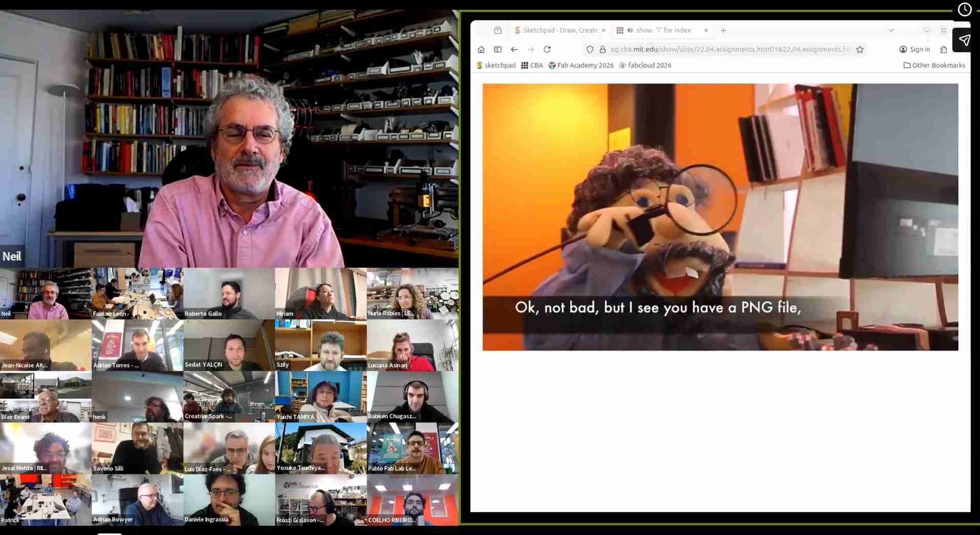Open the Other Bookmarks folder
Viewport: 980px width, 535px height.
coord(934,65)
